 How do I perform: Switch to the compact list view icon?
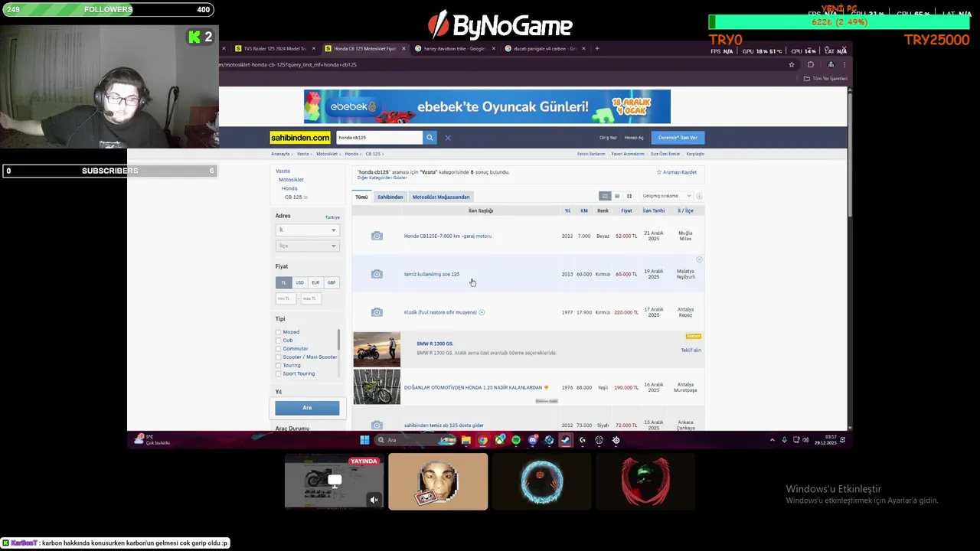617,196
